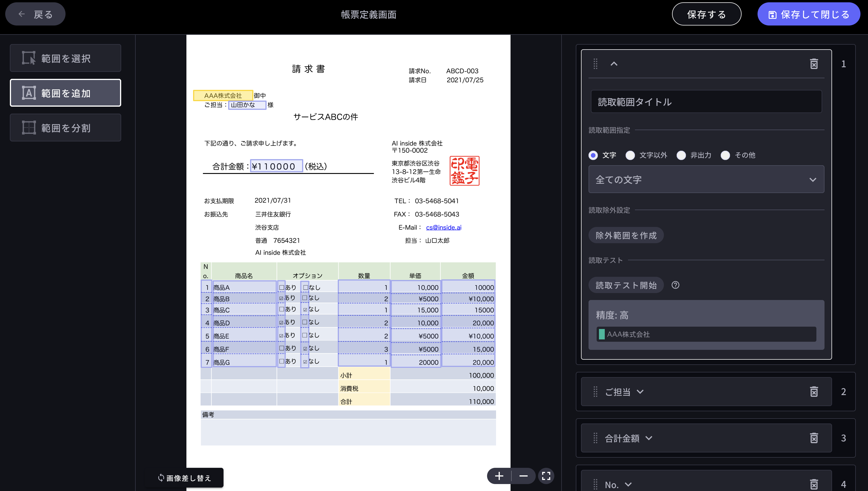Click the fit-to-screen icon
The width and height of the screenshot is (868, 491).
click(x=546, y=476)
